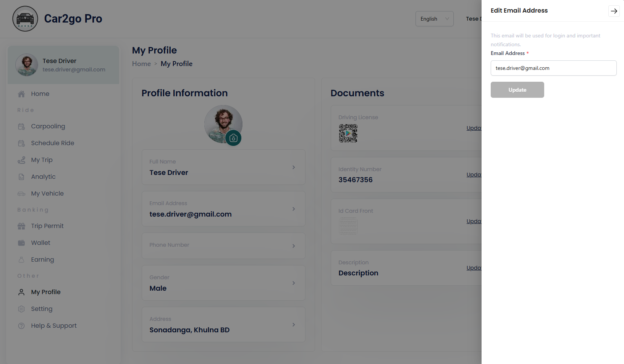Expand the Gender row chevron
This screenshot has height=364, width=624.
pyautogui.click(x=294, y=283)
